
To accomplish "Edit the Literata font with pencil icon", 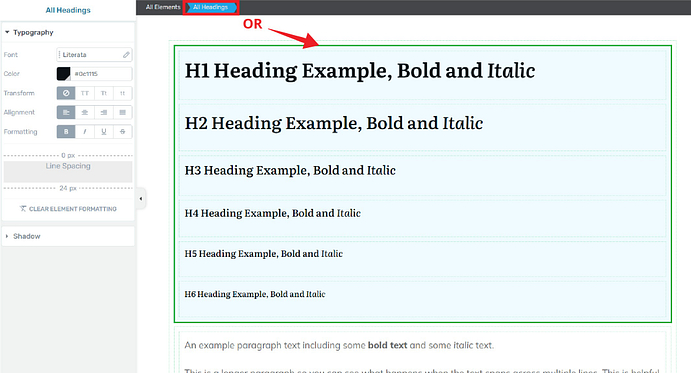I will pos(126,55).
